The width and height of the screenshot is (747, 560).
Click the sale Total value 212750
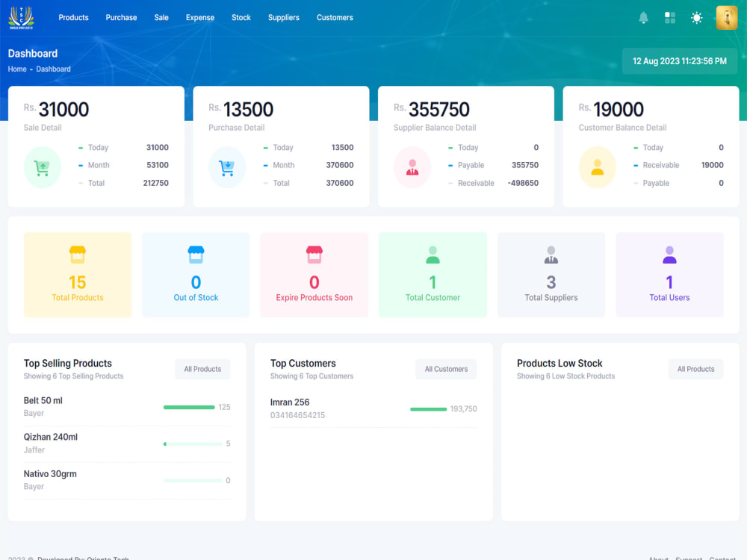tap(156, 184)
